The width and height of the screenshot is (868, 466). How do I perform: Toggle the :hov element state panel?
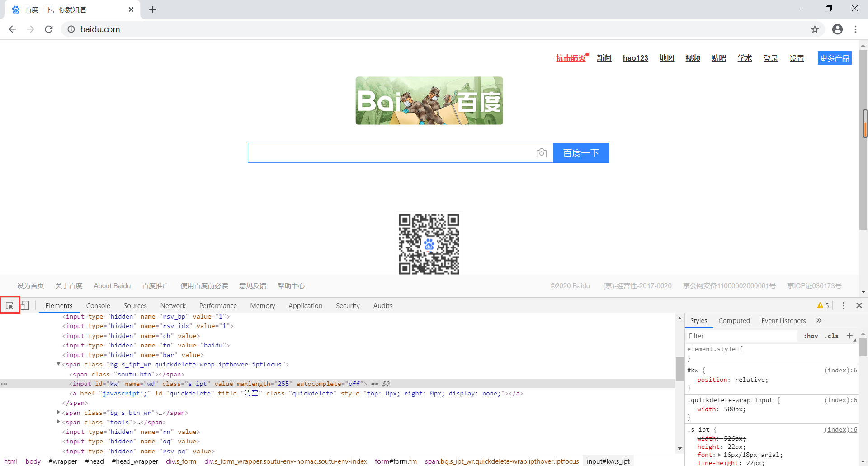pyautogui.click(x=811, y=336)
